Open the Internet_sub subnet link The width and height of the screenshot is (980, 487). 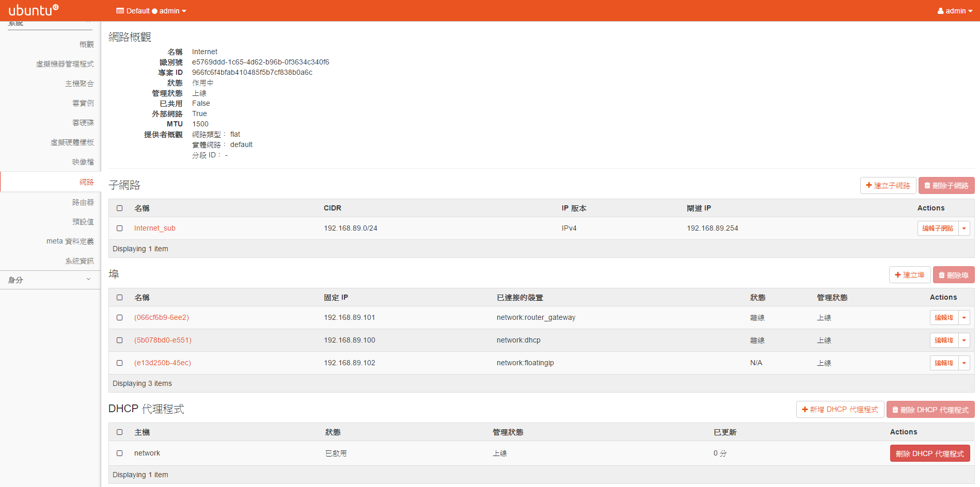pos(155,228)
